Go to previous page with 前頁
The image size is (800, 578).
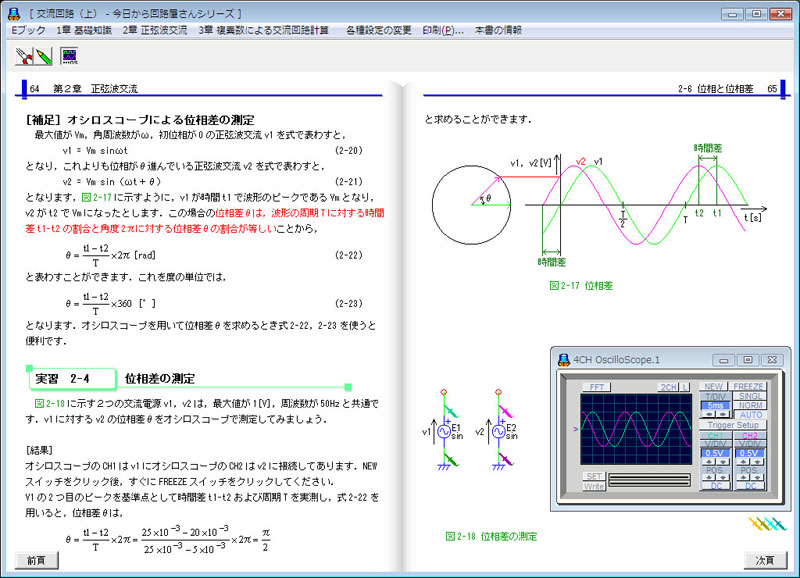(x=36, y=560)
